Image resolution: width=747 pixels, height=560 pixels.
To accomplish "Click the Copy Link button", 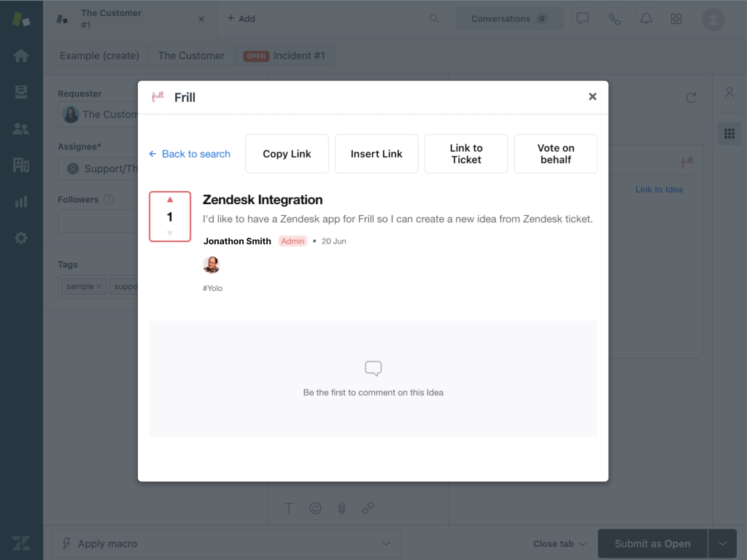I will 287,154.
